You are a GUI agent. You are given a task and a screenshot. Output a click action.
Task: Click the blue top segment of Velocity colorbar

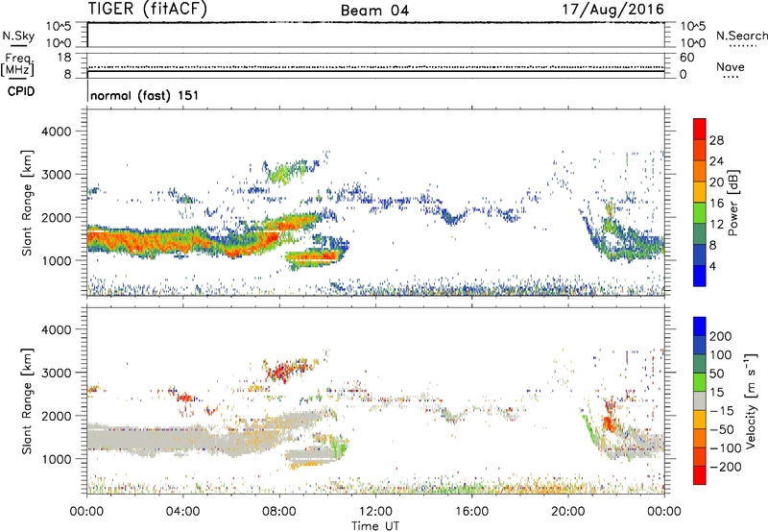(x=700, y=326)
